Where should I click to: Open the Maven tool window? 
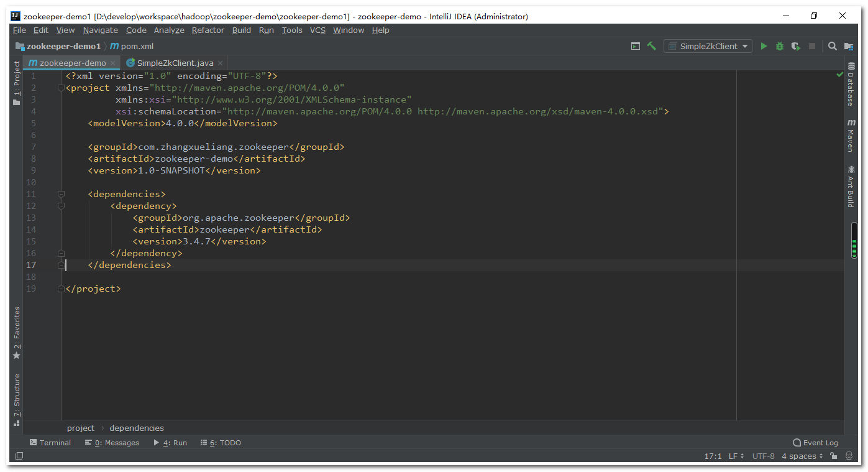(x=851, y=136)
